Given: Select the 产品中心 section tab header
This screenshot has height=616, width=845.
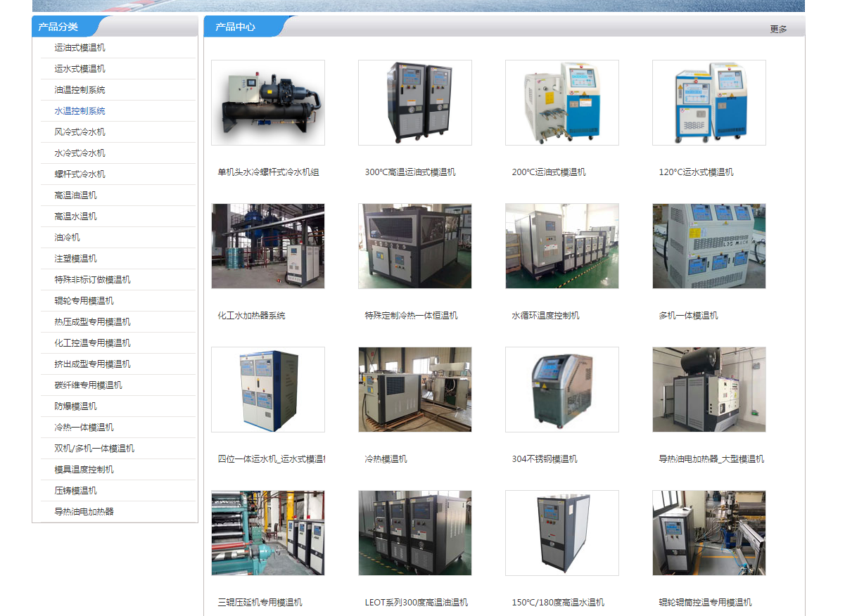Looking at the screenshot, I should (236, 27).
